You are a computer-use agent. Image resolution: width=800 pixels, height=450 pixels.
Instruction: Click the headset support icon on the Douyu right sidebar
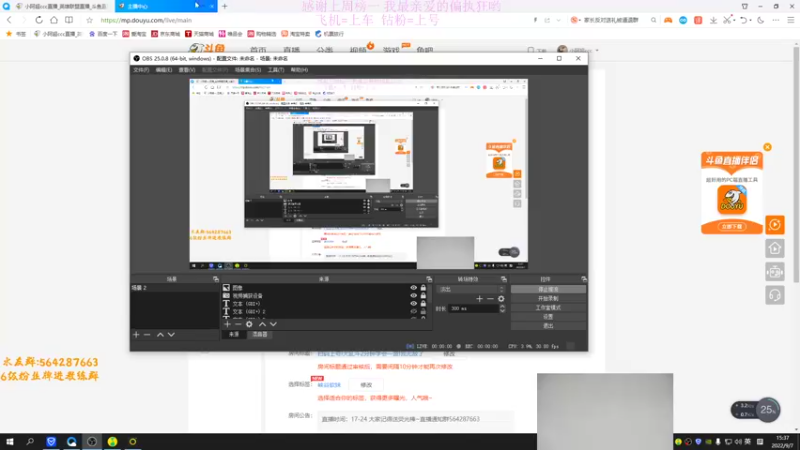tap(775, 295)
